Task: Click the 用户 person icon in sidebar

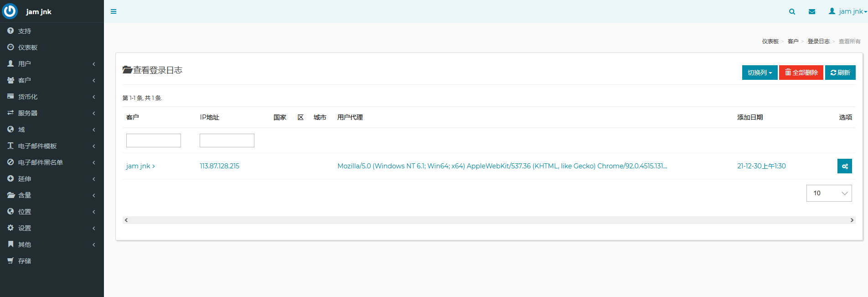Action: (x=10, y=63)
